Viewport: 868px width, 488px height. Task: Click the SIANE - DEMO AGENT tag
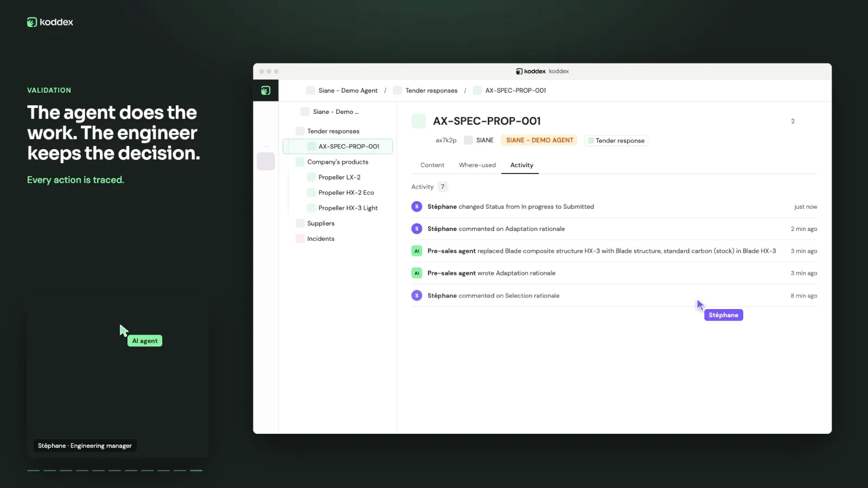coord(539,140)
